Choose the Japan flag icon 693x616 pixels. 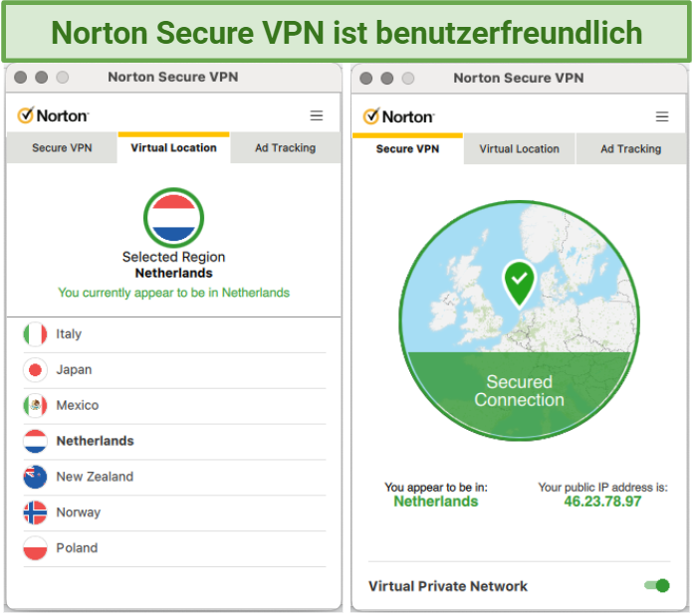[x=35, y=370]
